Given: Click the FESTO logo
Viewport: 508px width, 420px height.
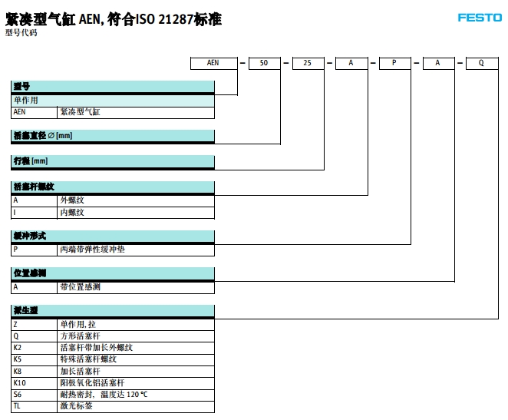Looking at the screenshot, I should click(480, 18).
